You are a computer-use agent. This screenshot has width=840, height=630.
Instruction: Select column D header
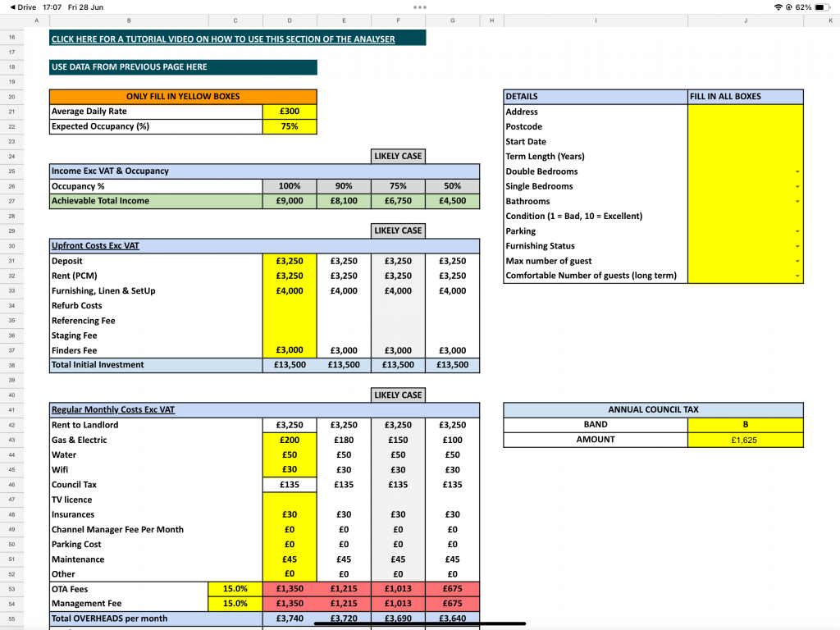click(289, 20)
